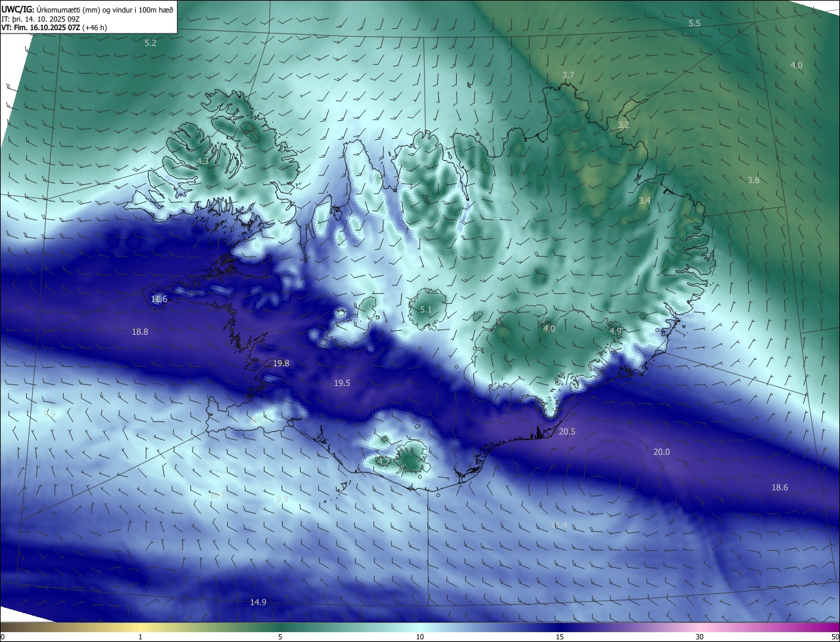Screen dimensions: 840x642
Task: Click the colour scale label 30
Action: click(700, 637)
